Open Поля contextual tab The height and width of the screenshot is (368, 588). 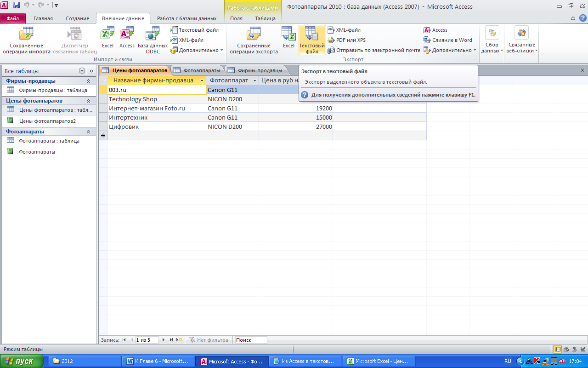pos(236,18)
